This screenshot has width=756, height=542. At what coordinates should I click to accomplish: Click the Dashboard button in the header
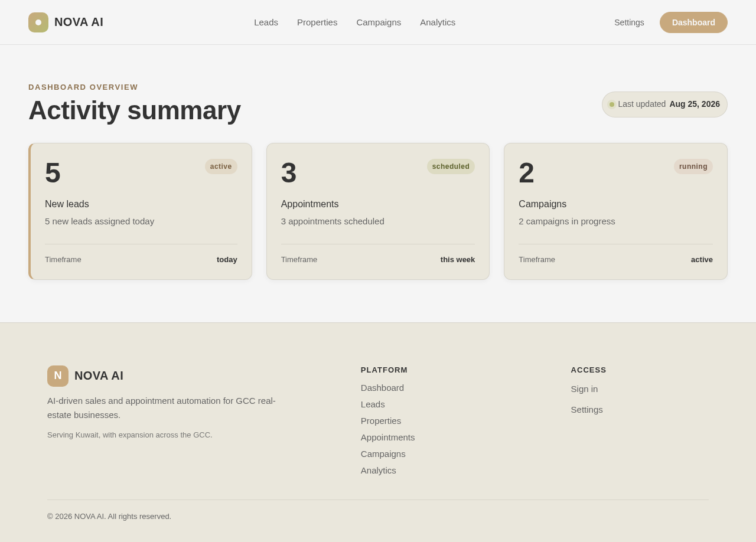(x=693, y=22)
